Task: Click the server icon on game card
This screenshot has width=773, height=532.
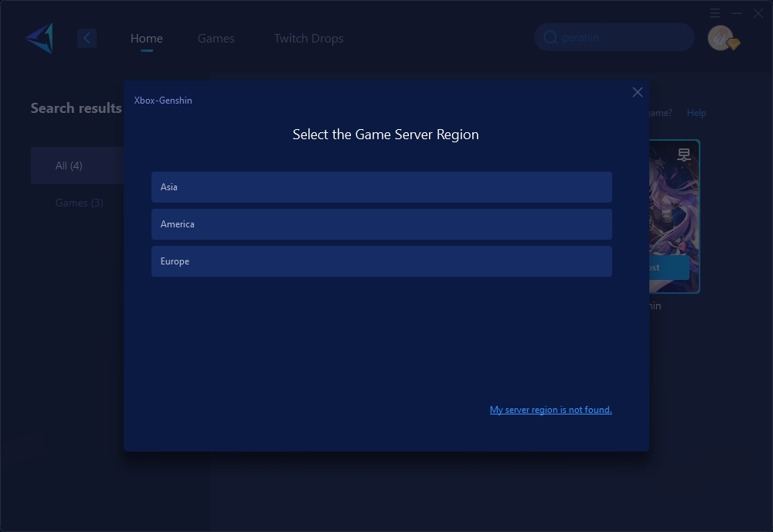Action: pos(684,155)
